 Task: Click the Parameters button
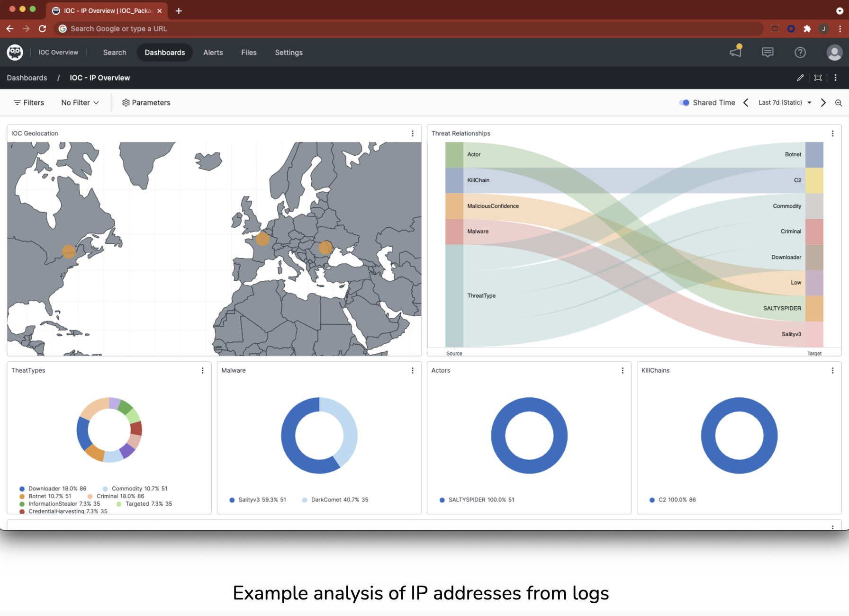(146, 103)
